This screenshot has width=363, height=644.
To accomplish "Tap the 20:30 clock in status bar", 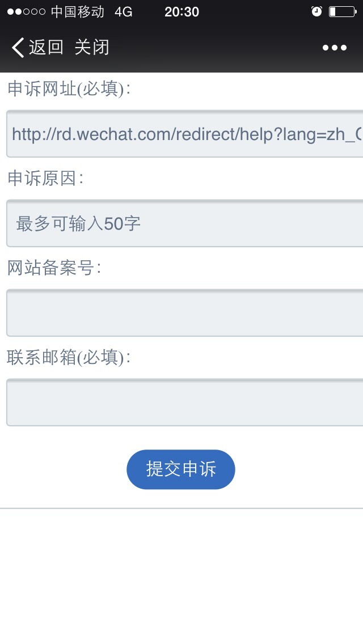I will click(x=181, y=12).
